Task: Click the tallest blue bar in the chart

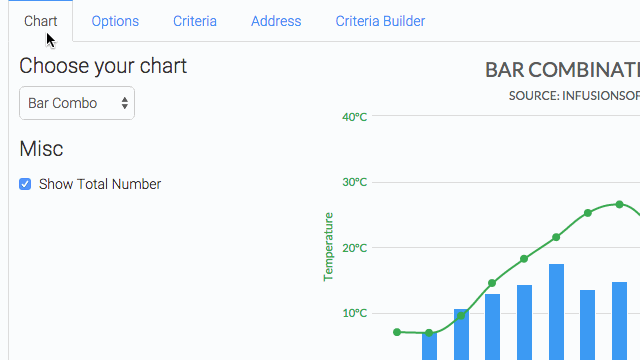Action: [556, 312]
